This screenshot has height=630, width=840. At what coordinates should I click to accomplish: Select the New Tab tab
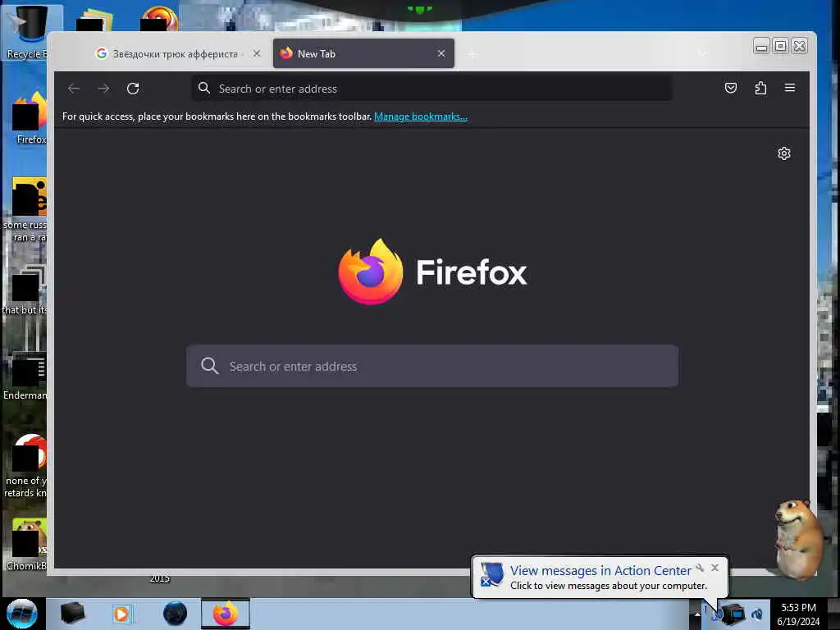coord(363,53)
